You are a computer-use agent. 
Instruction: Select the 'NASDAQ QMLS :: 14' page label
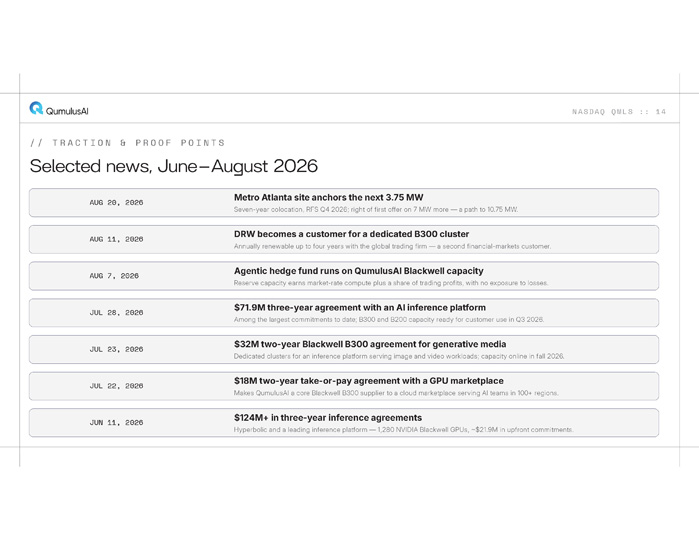619,111
